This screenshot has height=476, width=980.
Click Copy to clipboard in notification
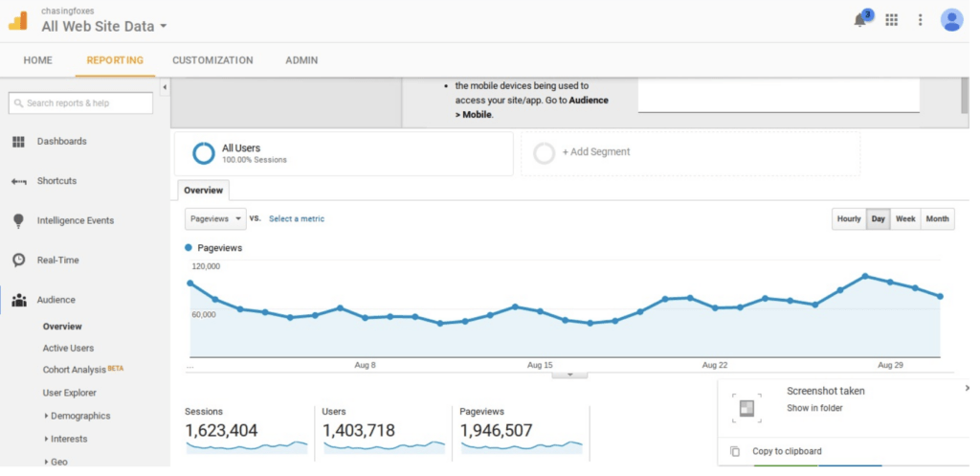[787, 451]
